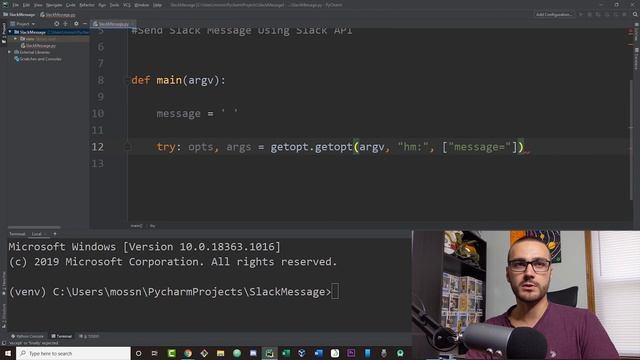
Task: Click the def main(argv) line
Action: pos(178,80)
